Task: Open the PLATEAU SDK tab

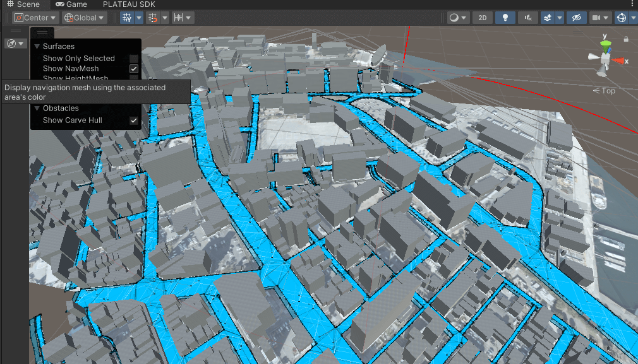Action: tap(129, 4)
